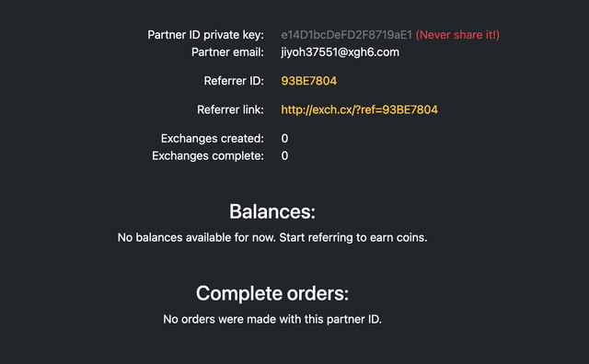Click the Start referring to earn coins sentence
The width and height of the screenshot is (589, 364).
tap(353, 237)
